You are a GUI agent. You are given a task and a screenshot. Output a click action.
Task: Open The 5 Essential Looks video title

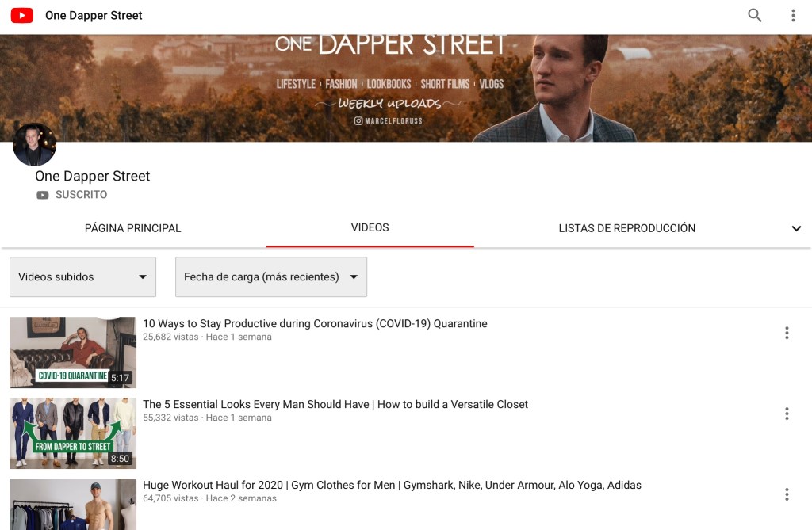[335, 405]
